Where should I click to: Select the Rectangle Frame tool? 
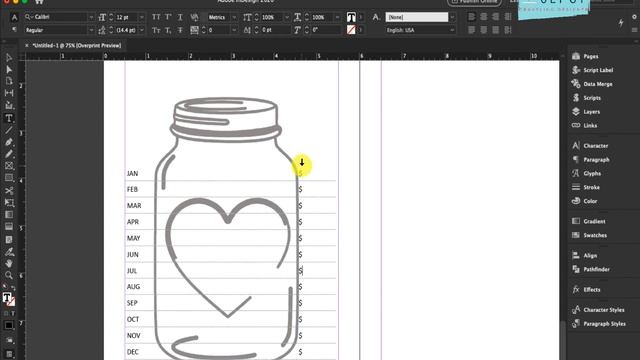click(x=9, y=166)
